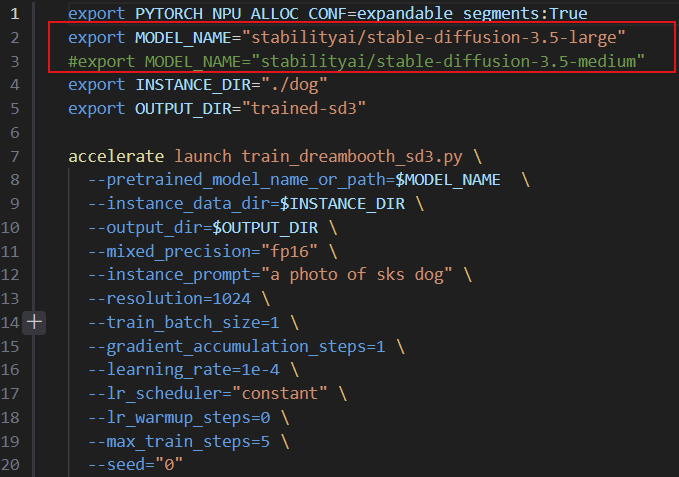679x477 pixels.
Task: Click the --max_train_steps=5 argument
Action: point(179,442)
